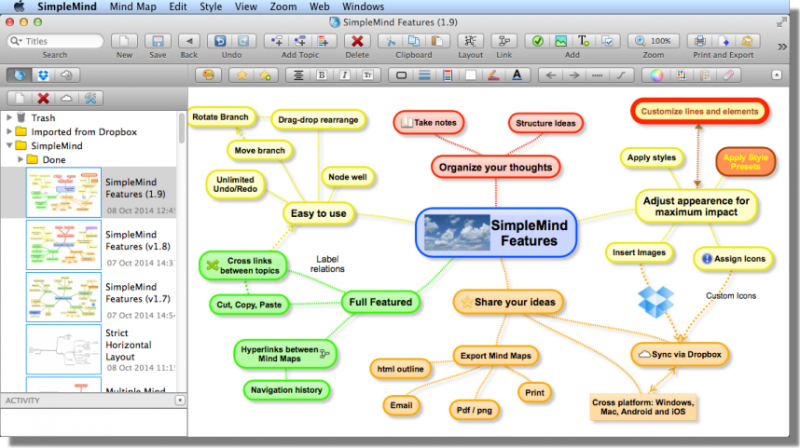Screen dimensions: 800x448
Task: Open the Edit menu
Action: pyautogui.click(x=178, y=7)
